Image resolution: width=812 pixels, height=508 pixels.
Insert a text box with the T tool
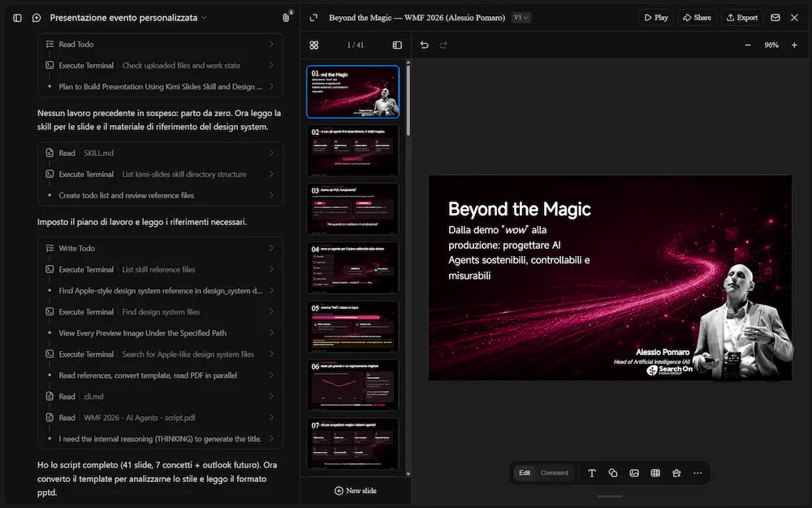pos(592,473)
